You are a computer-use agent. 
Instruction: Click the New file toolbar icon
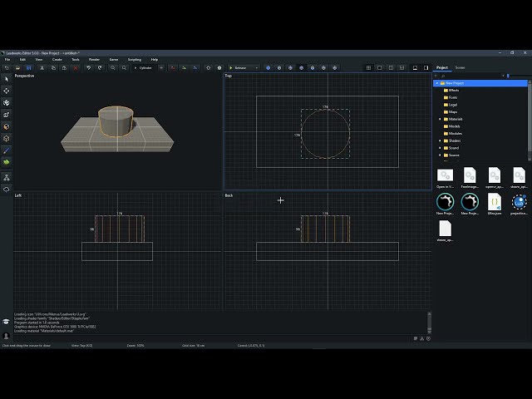click(7, 68)
